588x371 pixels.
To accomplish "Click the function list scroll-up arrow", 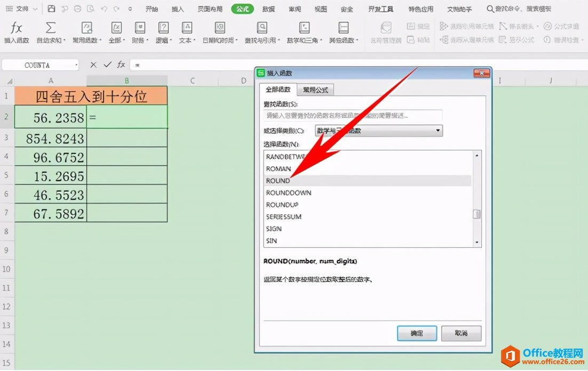I will [x=476, y=155].
